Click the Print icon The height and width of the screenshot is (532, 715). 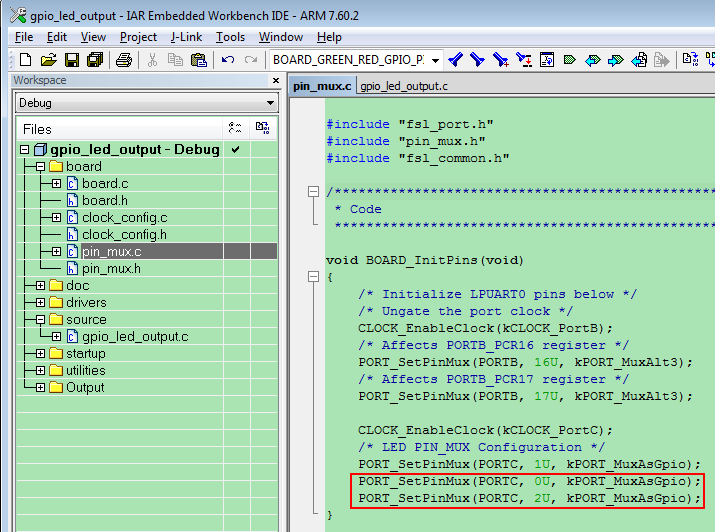coord(124,60)
